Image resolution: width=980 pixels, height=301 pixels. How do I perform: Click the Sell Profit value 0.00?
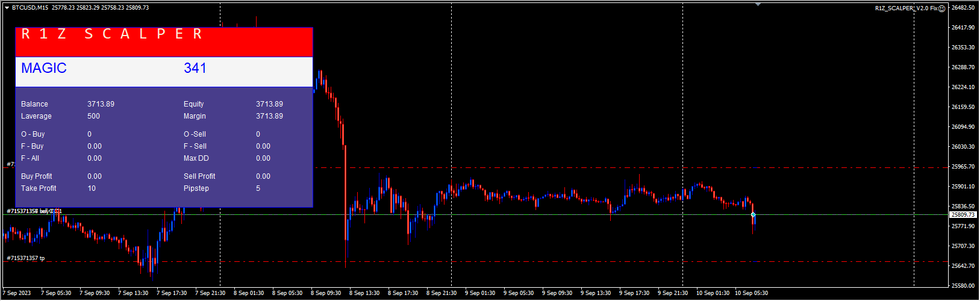(263, 176)
